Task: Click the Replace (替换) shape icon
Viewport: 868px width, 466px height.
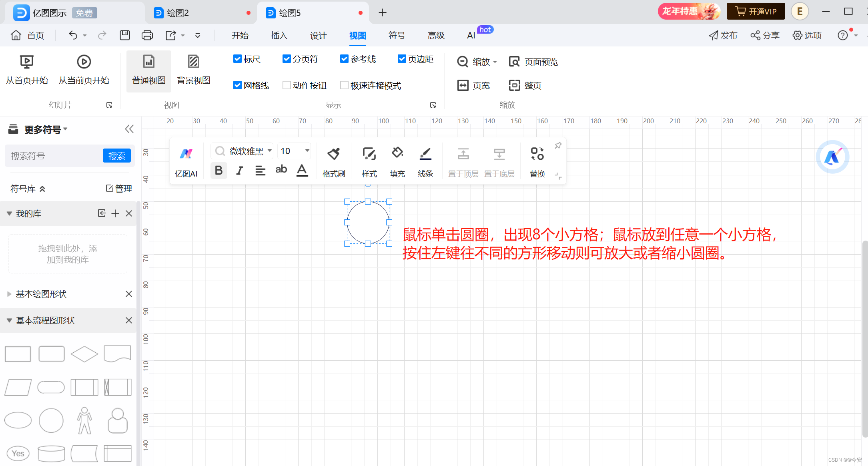Action: 537,154
